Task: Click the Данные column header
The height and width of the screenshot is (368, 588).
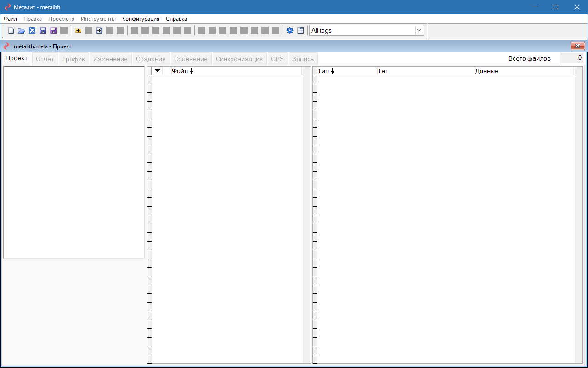Action: 486,71
